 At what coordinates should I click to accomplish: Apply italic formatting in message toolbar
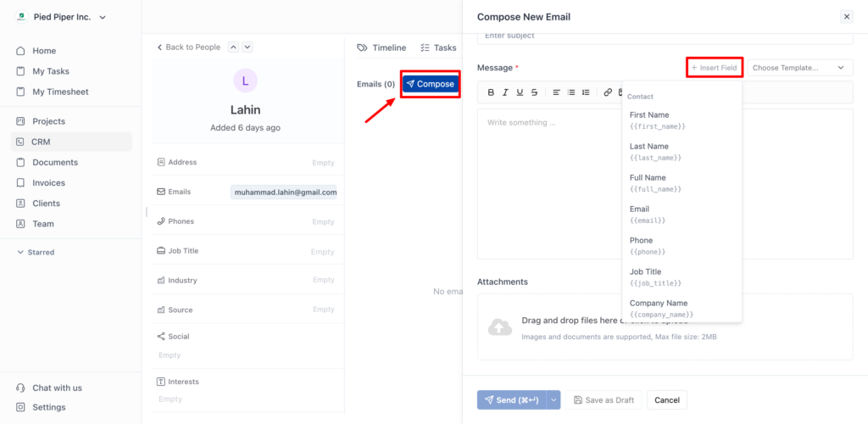tap(505, 92)
